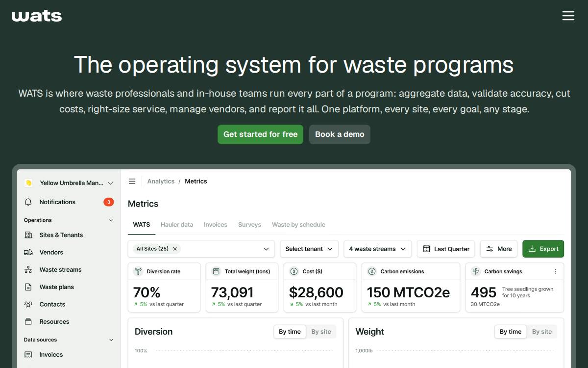Viewport: 588px width, 368px height.
Task: Click the 73,091 total weight value
Action: click(x=232, y=292)
